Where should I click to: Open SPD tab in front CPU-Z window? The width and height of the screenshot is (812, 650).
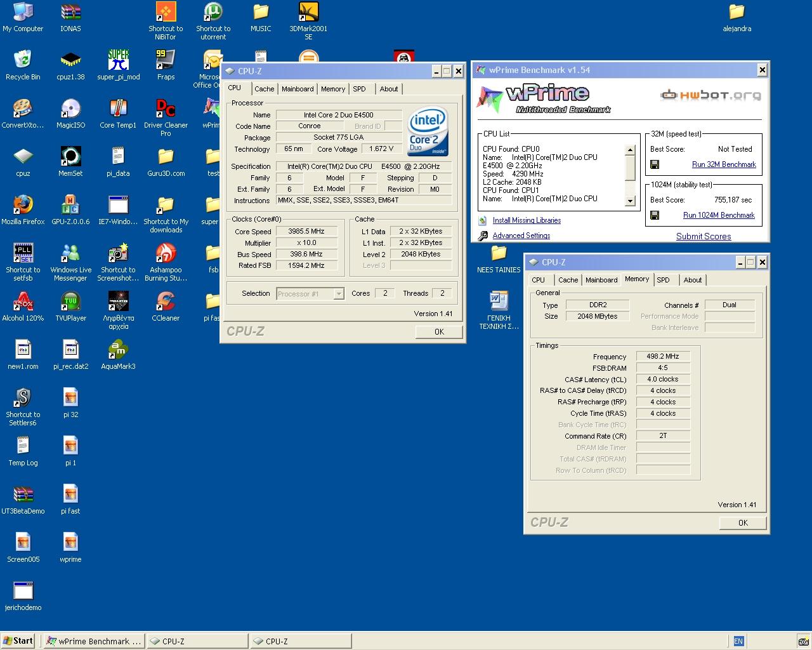pos(360,90)
